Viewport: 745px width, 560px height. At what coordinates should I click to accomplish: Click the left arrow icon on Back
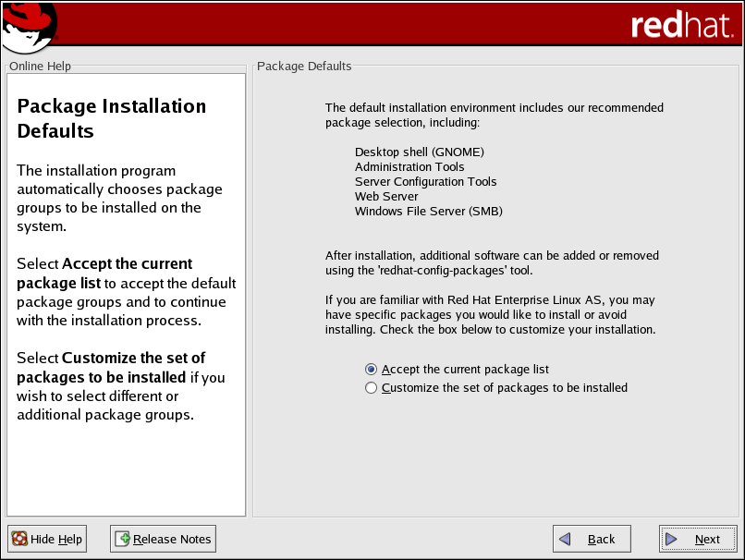566,540
